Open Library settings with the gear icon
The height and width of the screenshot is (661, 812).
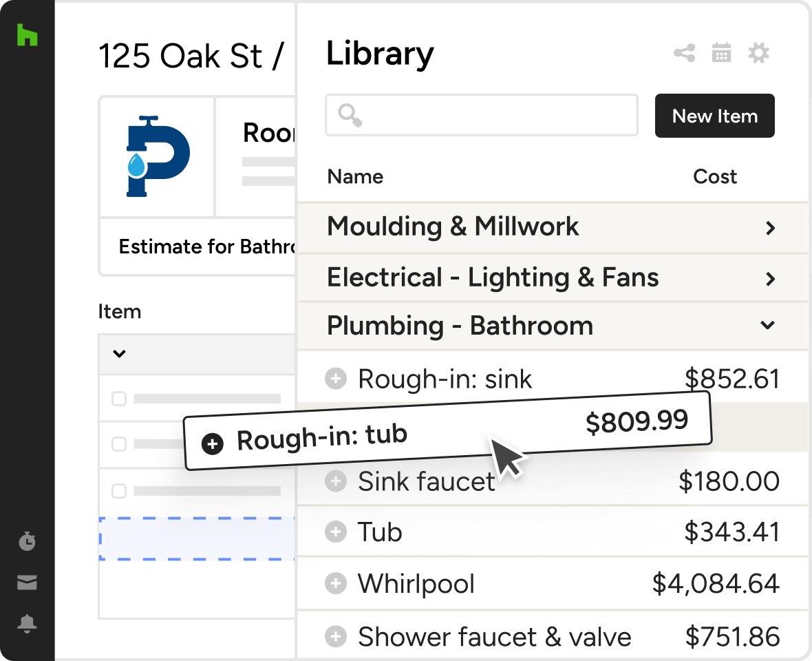pos(758,53)
